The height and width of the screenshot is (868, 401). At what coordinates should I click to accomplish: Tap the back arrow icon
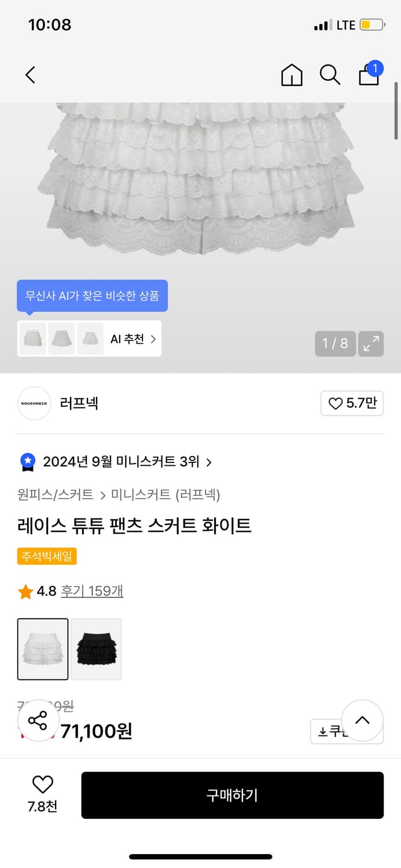coord(31,75)
